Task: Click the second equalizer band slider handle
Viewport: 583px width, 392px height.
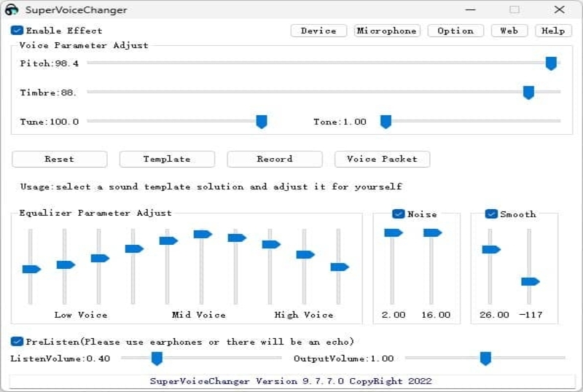Action: click(66, 264)
